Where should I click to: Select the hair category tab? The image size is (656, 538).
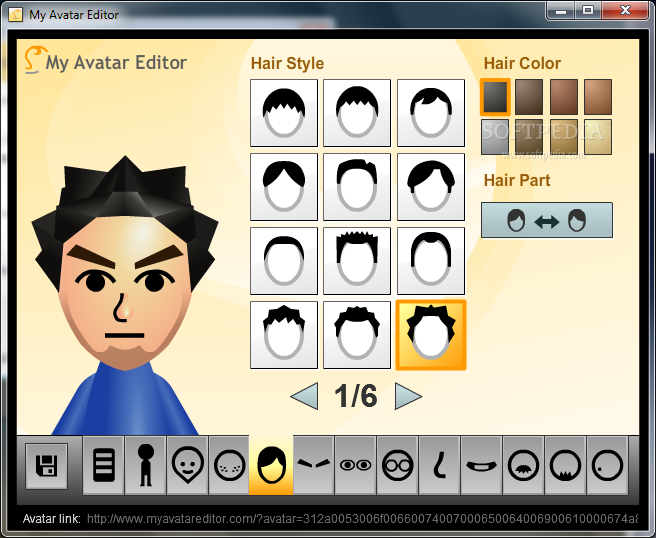271,465
